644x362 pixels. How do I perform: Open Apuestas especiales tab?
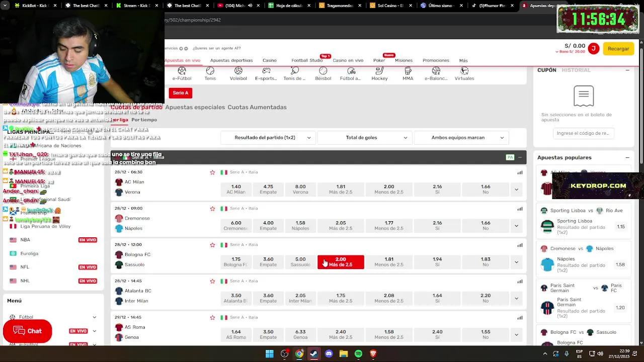(x=195, y=107)
